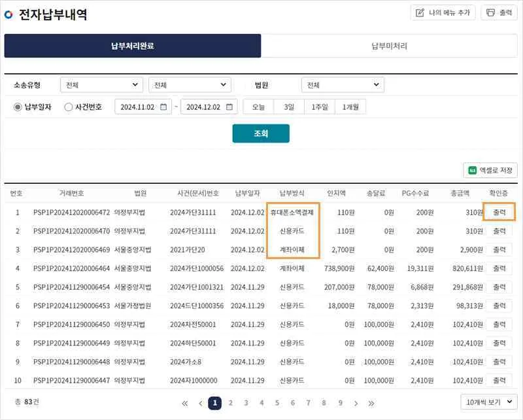Print the certificate for row 10

[x=499, y=381]
